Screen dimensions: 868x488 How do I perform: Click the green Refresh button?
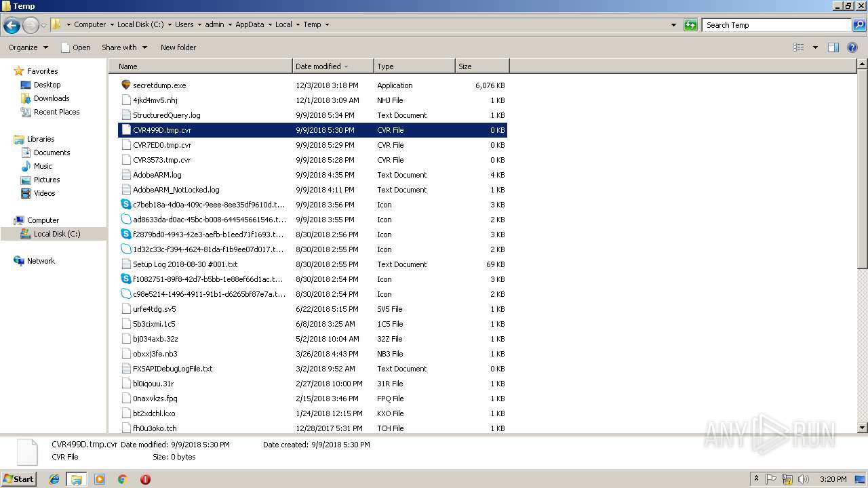pyautogui.click(x=690, y=25)
